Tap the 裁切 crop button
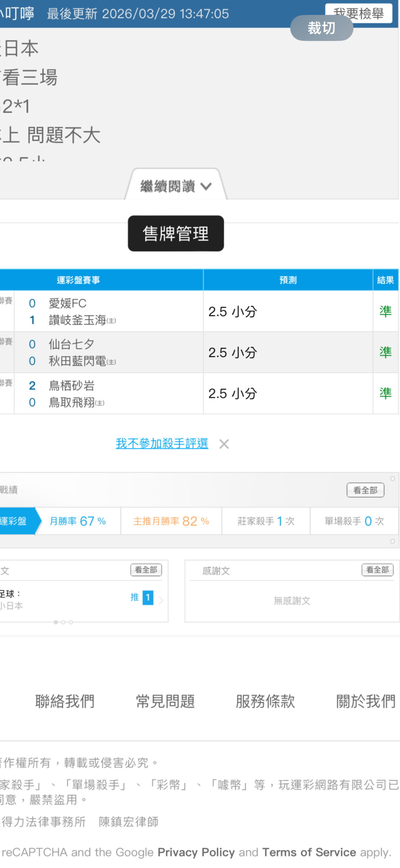The width and height of the screenshot is (400, 868). [321, 28]
